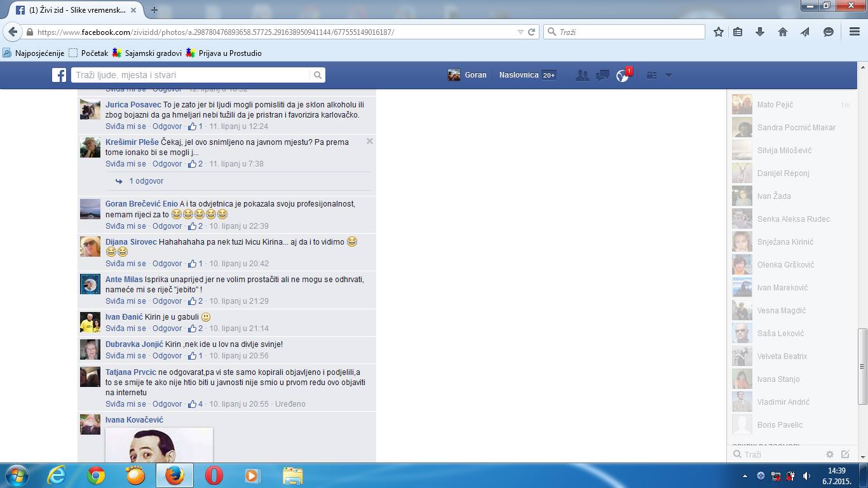Like Jurica Posavec's comment
The width and height of the screenshot is (868, 488).
click(126, 126)
